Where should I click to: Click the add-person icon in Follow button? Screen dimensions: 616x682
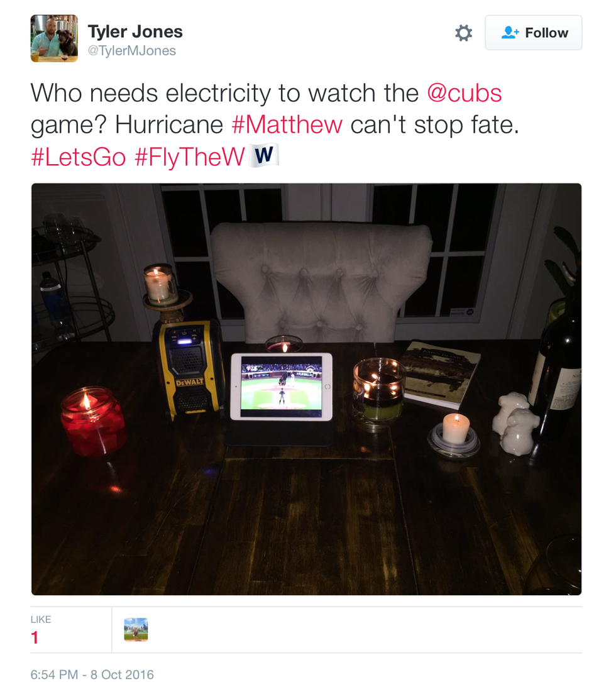pyautogui.click(x=510, y=33)
